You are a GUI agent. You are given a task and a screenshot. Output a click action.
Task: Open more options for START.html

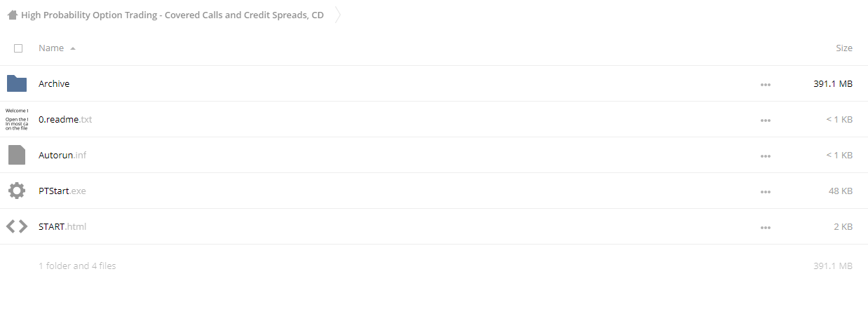tap(765, 227)
